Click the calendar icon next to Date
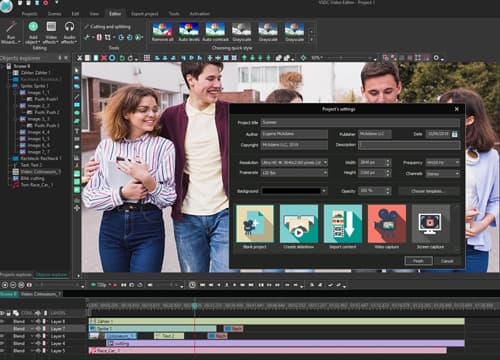This screenshot has width=500, height=360. point(454,134)
